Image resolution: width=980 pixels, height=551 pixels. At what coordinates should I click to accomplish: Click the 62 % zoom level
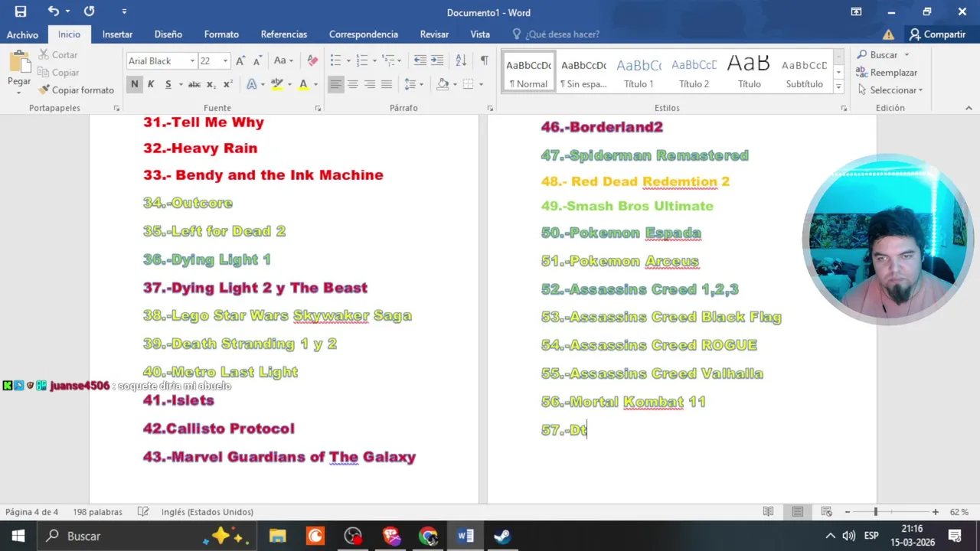click(959, 512)
